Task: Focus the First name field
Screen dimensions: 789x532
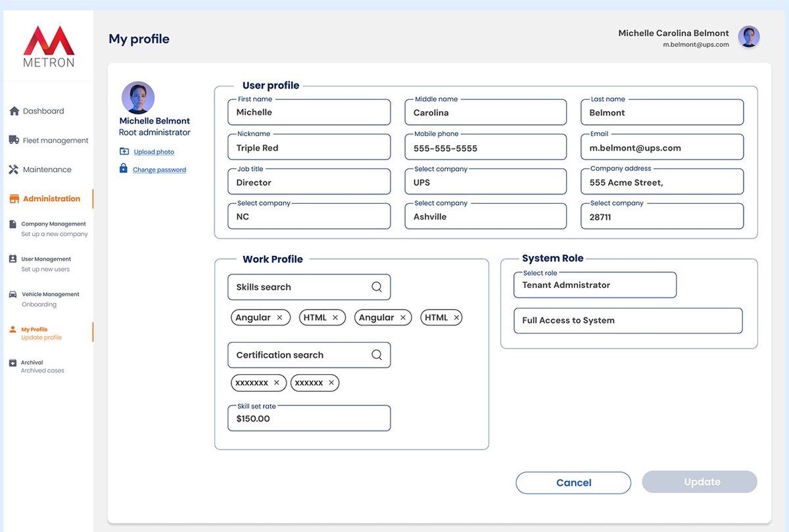Action: [x=309, y=112]
